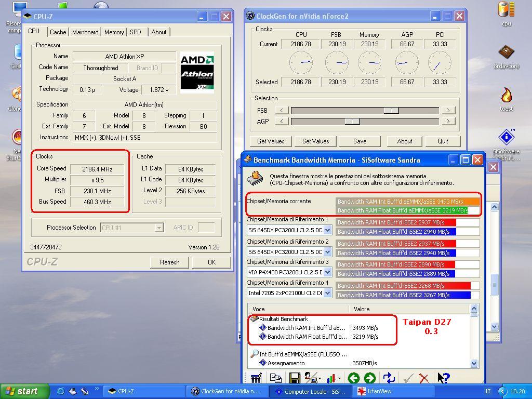The width and height of the screenshot is (532, 399).
Task: Click the second quick launch icon next to Internet Explorer
Action: (x=73, y=391)
